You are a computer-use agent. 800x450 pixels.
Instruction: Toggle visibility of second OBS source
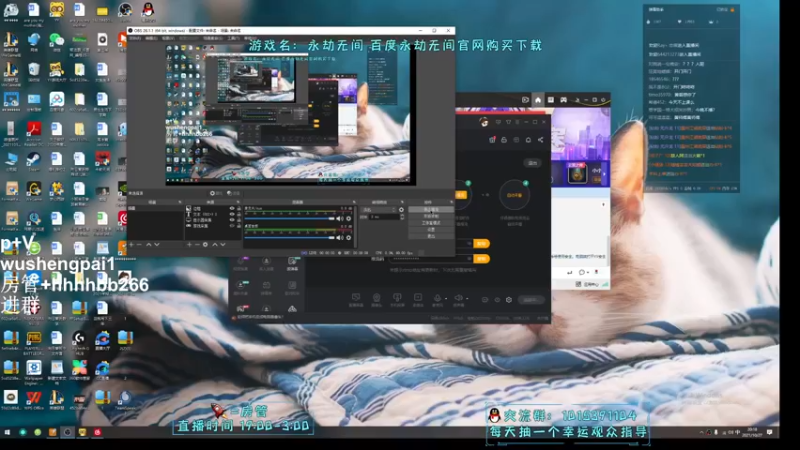tap(232, 214)
